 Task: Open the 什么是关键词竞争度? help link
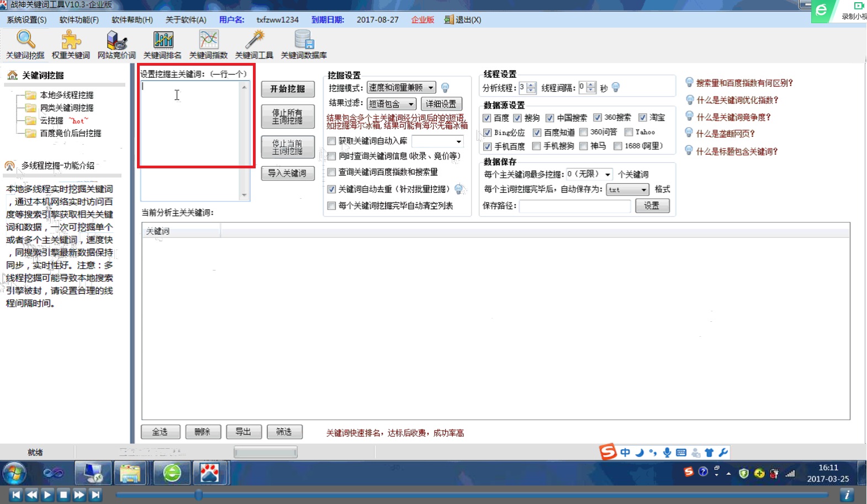pos(733,117)
